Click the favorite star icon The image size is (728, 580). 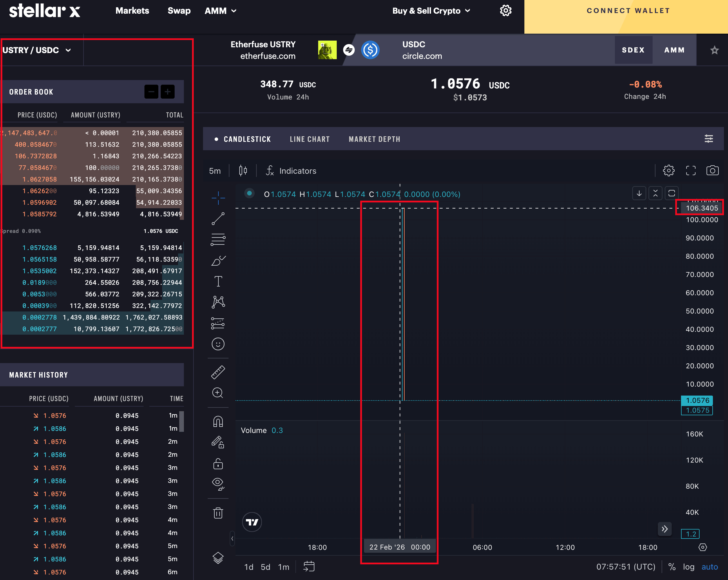pos(714,50)
